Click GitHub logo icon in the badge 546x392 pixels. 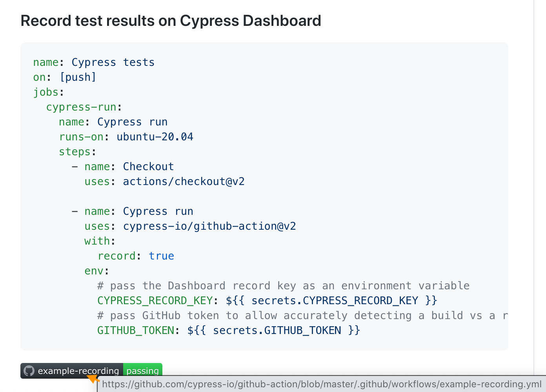pyautogui.click(x=29, y=371)
